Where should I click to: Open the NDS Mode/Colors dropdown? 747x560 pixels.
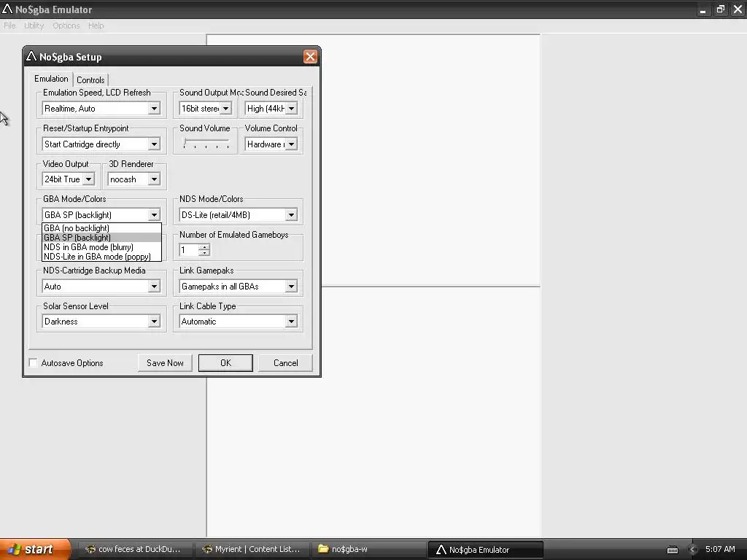tap(291, 215)
